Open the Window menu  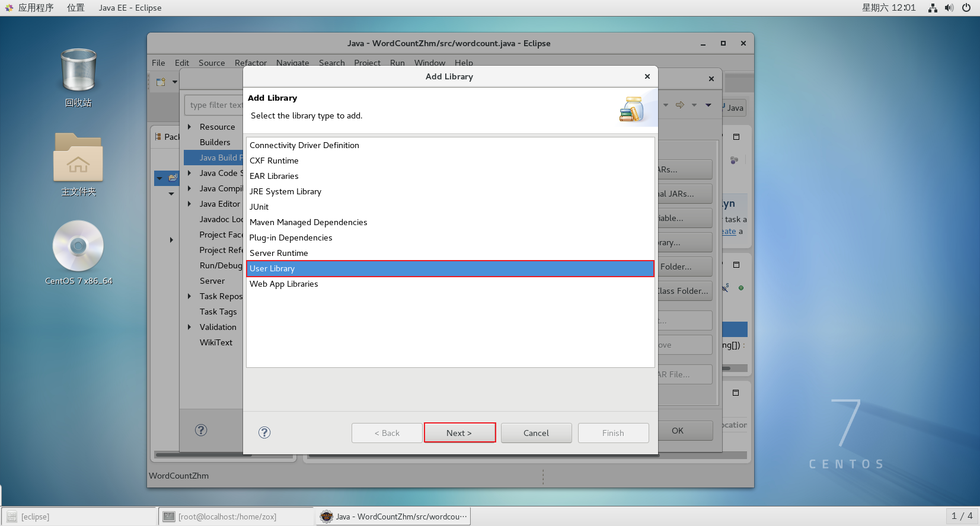pos(430,63)
